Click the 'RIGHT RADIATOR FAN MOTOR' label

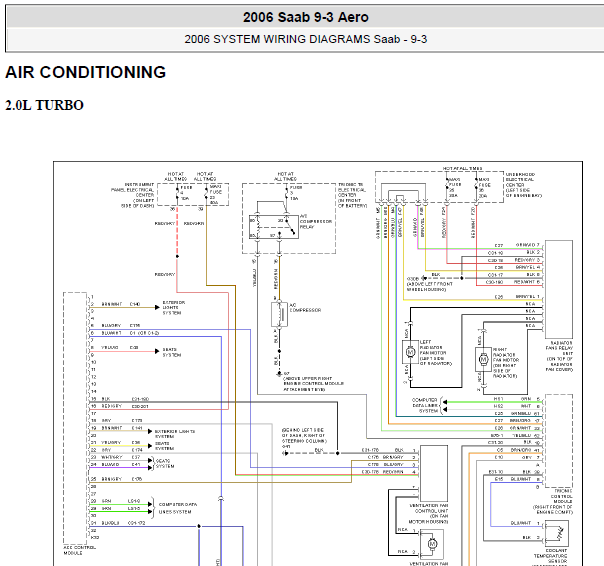(506, 363)
